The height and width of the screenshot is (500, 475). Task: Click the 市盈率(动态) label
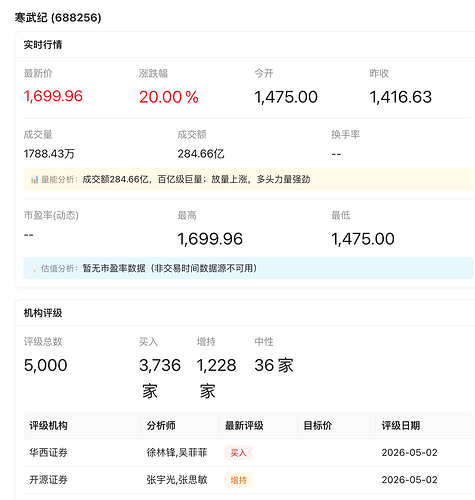point(51,215)
